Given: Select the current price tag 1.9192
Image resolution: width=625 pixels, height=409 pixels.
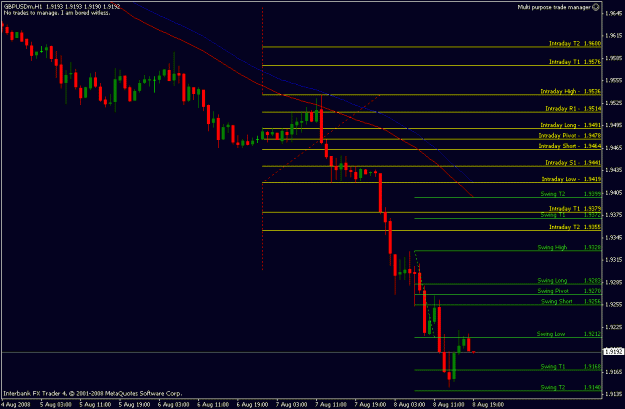Looking at the screenshot, I should click(613, 352).
